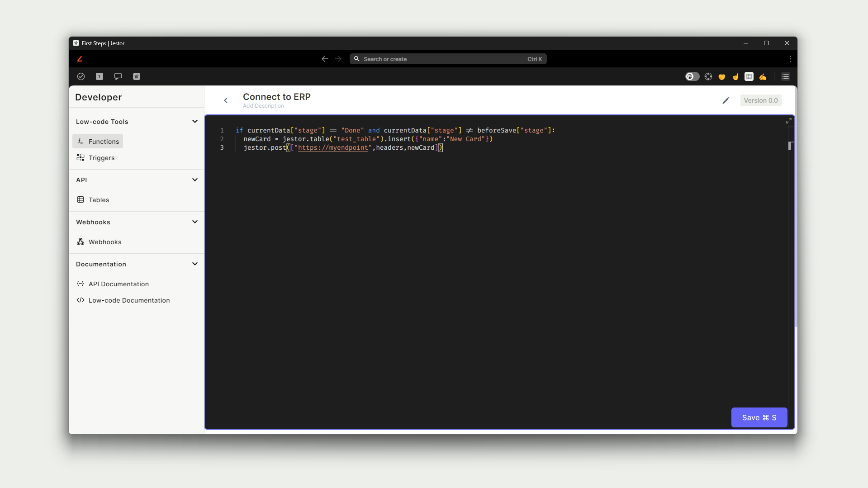The image size is (868, 488).
Task: Open the chat speech bubble icon
Action: coord(118,76)
